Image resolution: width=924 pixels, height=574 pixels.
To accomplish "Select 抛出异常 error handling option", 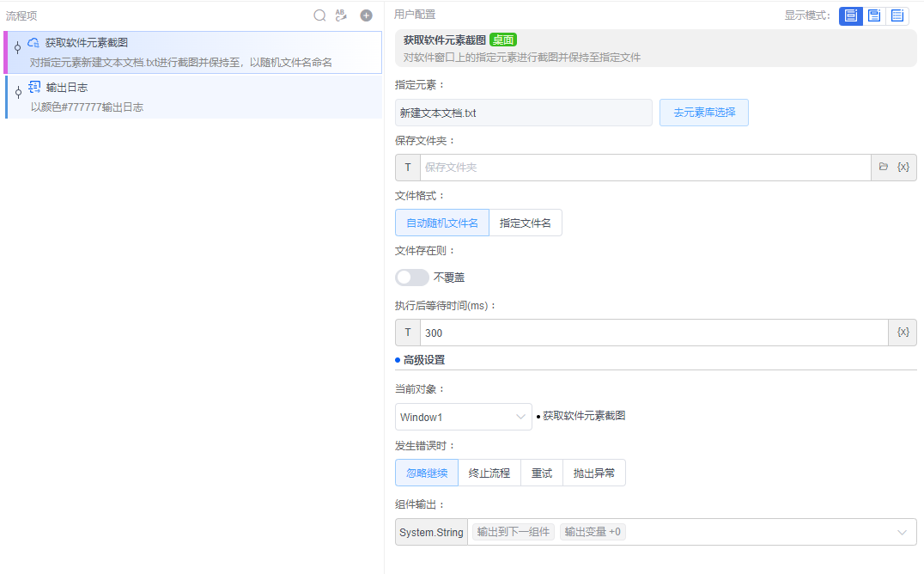I will (x=593, y=473).
